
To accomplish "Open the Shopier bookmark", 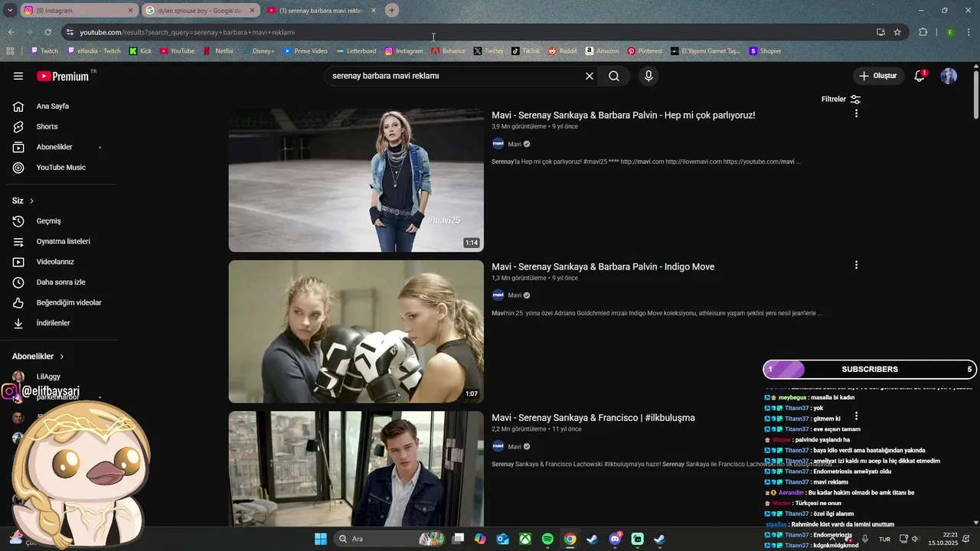I will 766,51.
